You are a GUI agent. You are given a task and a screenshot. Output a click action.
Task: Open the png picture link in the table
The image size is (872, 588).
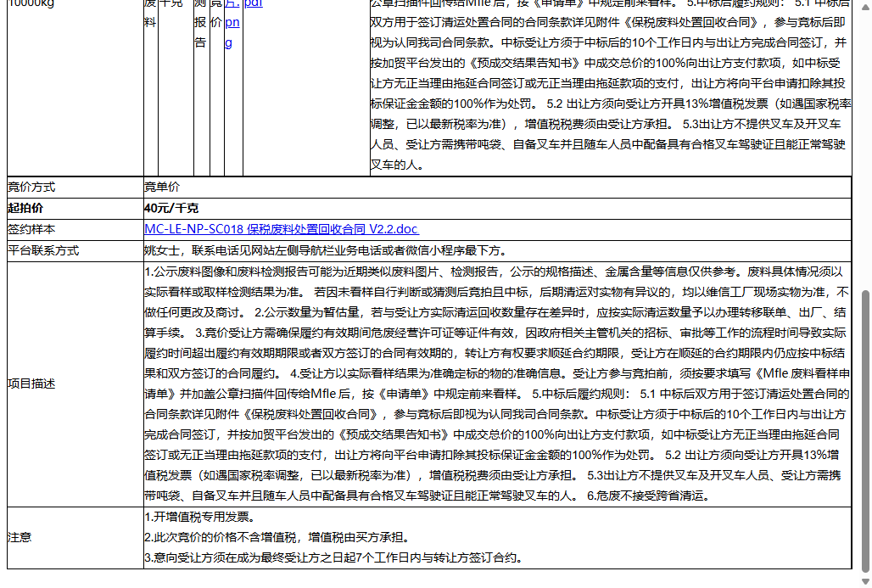point(232,23)
